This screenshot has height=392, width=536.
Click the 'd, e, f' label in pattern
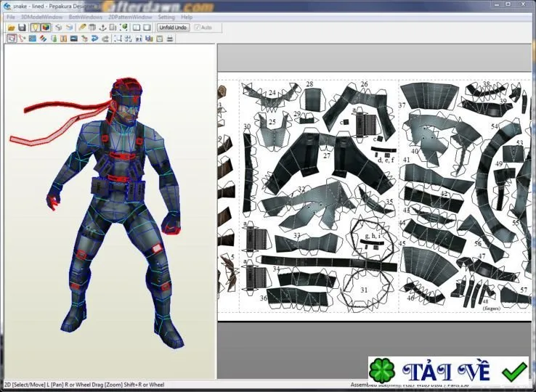click(x=386, y=160)
